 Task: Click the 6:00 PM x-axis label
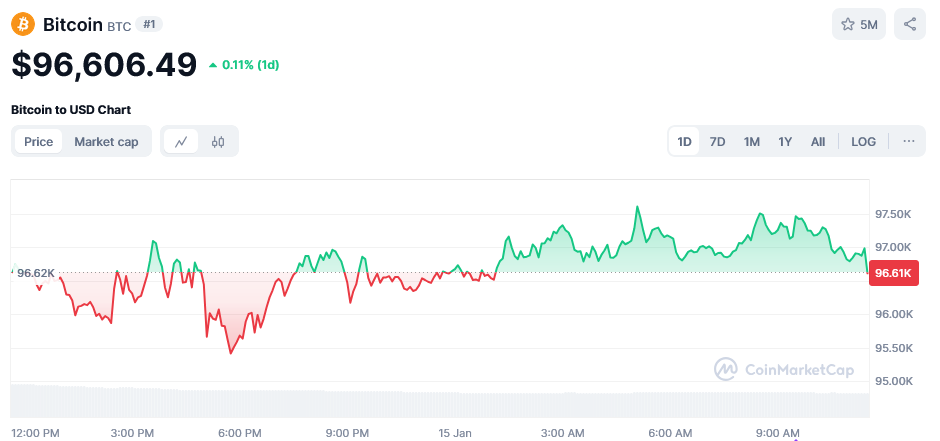240,433
